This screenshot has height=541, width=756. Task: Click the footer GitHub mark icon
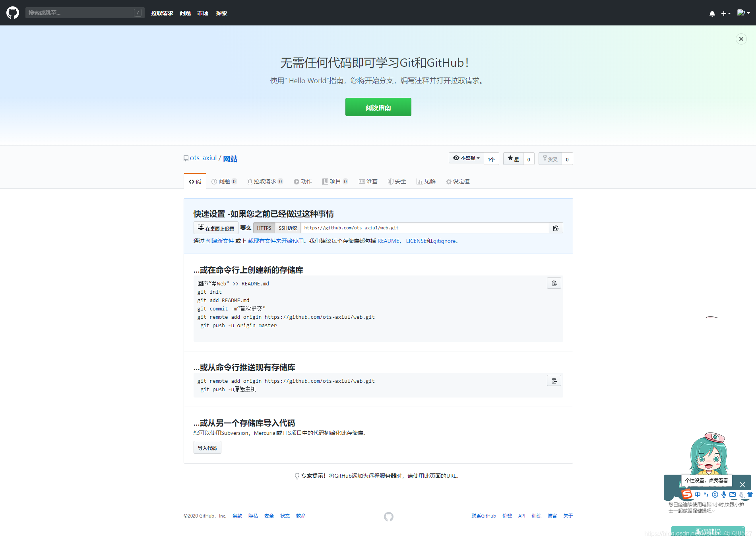[x=389, y=516]
